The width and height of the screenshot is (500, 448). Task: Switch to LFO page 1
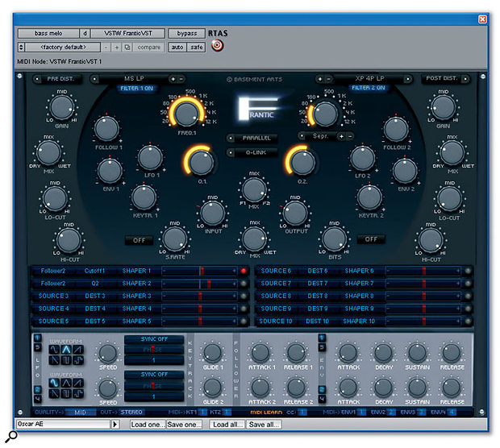pyautogui.click(x=38, y=338)
